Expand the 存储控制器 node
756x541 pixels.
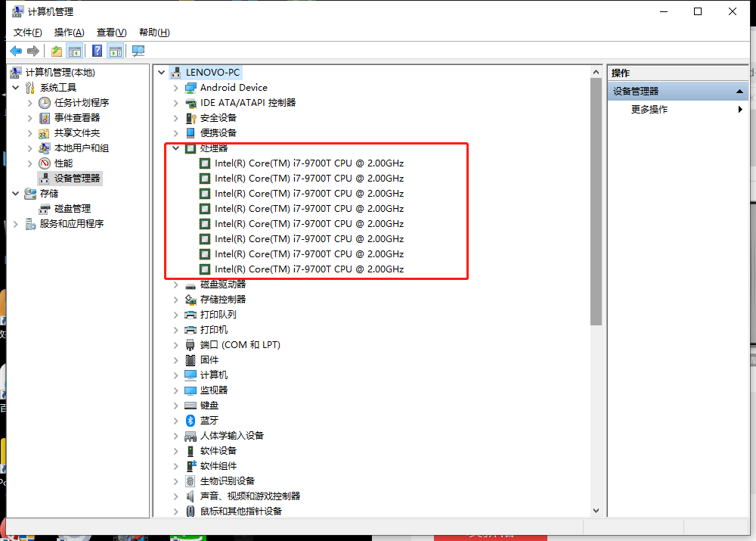(176, 300)
